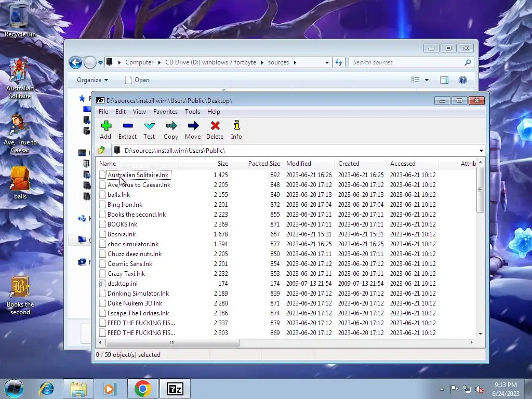532x399 pixels.
Task: Open the Tools menu in 7-Zip
Action: click(x=192, y=112)
